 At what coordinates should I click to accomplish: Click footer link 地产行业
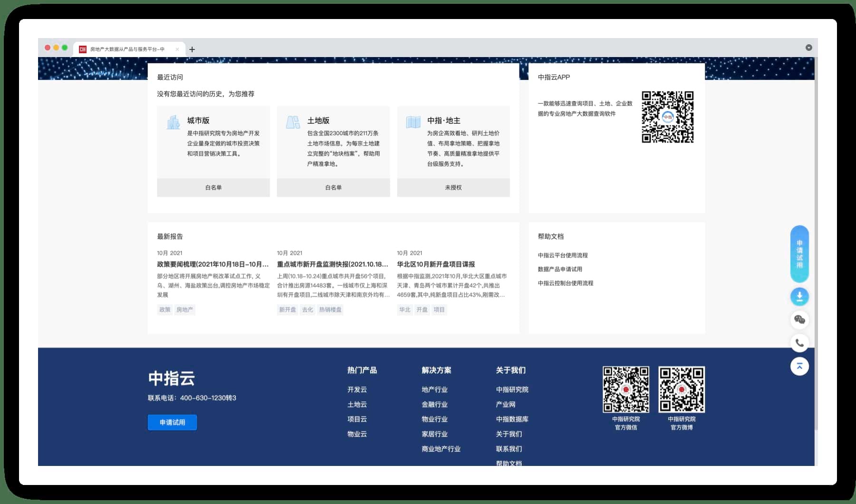pyautogui.click(x=435, y=389)
